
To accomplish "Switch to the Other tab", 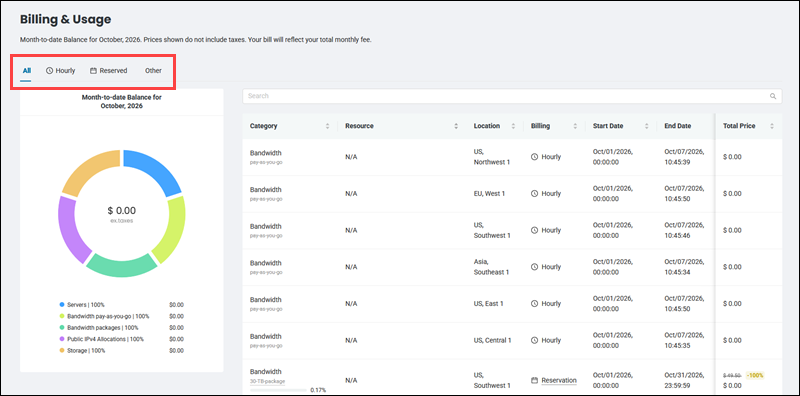I will (x=153, y=71).
